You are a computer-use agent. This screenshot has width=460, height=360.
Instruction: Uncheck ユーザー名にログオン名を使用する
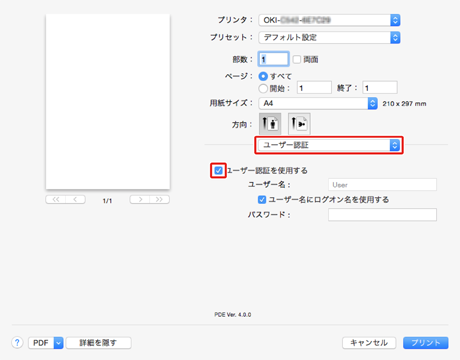(262, 200)
